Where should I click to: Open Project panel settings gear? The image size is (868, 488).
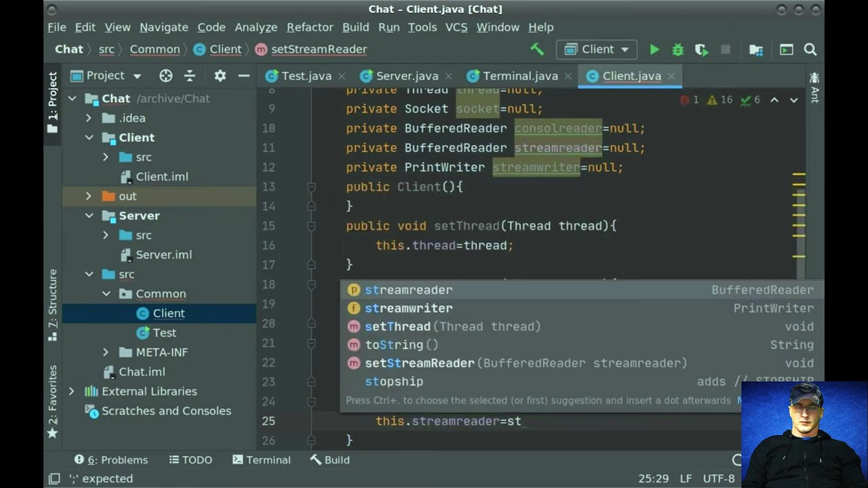(220, 76)
